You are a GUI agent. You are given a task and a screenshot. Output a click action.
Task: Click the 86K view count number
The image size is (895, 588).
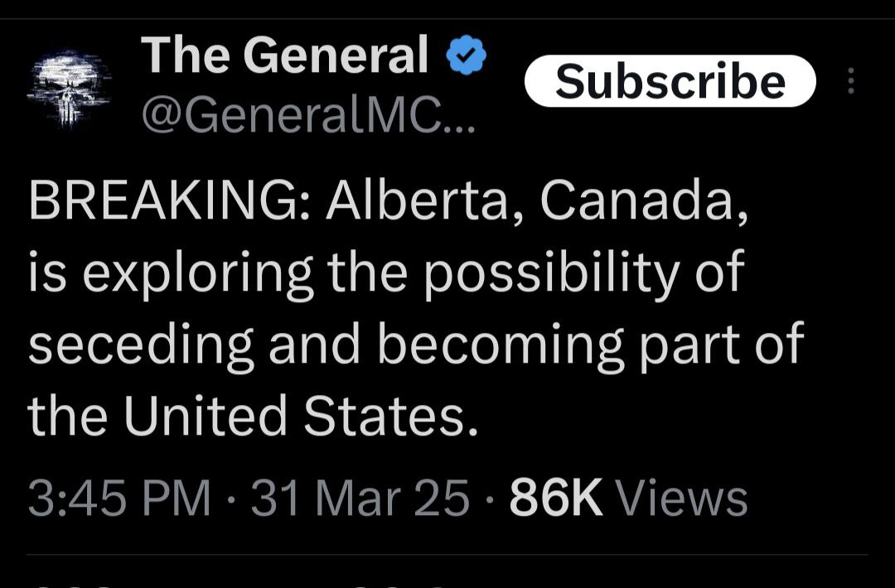click(556, 499)
